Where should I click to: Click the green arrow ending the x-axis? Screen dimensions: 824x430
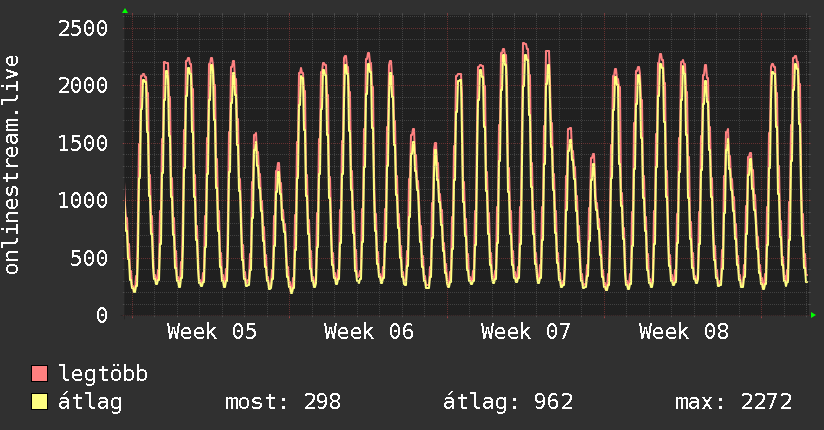tap(813, 315)
